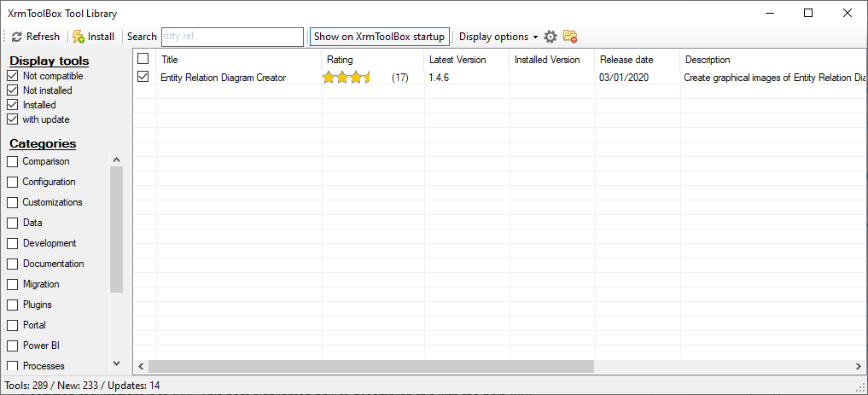Uncheck the with update filter
Screen dimensions: 868x395
(x=12, y=119)
